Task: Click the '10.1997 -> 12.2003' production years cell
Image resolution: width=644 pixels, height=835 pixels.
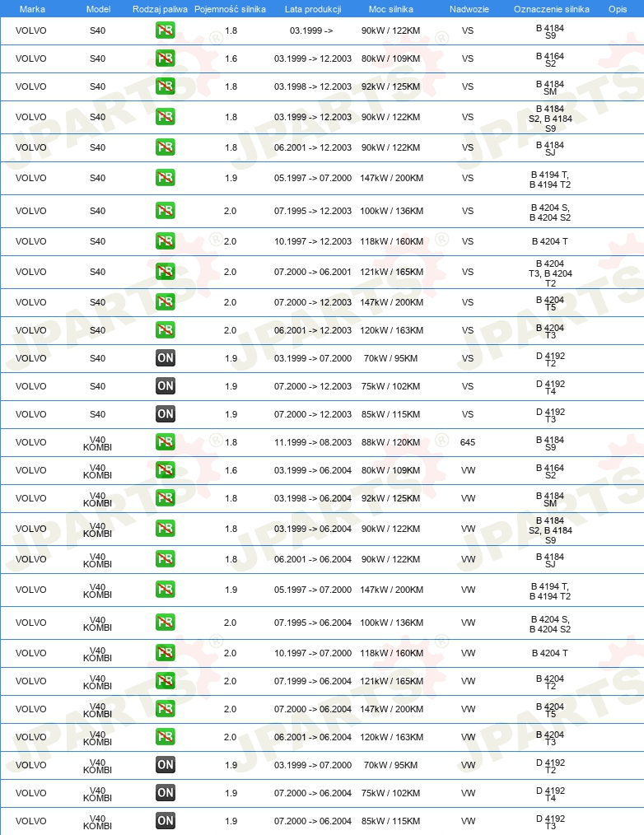Action: tap(313, 240)
